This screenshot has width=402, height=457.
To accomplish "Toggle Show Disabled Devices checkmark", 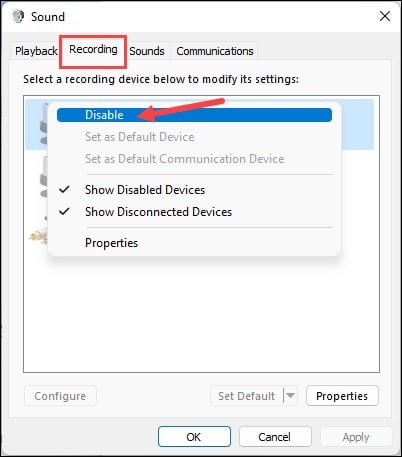I will [64, 190].
